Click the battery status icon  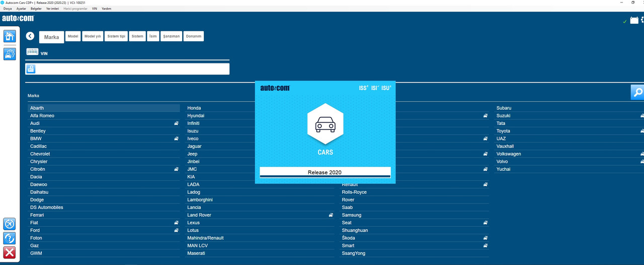634,21
